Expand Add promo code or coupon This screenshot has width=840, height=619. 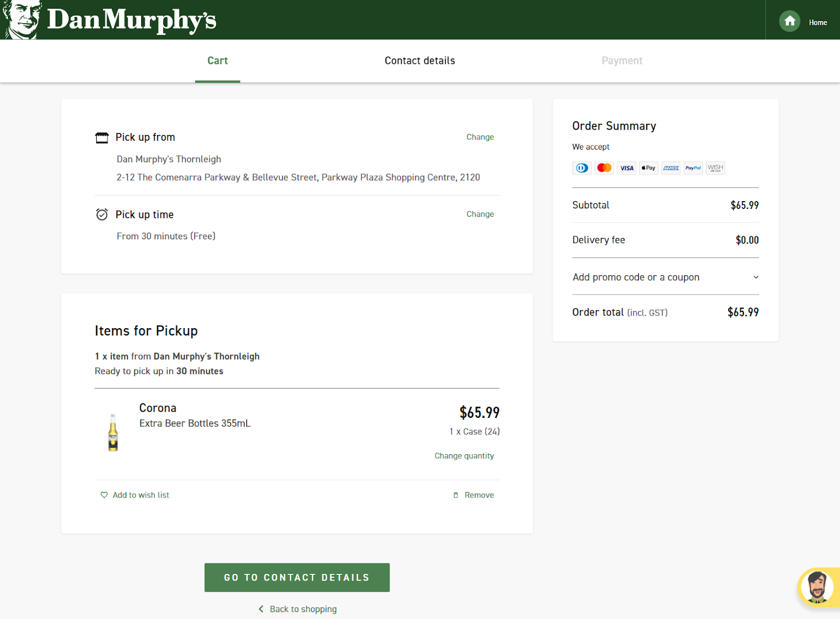pos(636,277)
